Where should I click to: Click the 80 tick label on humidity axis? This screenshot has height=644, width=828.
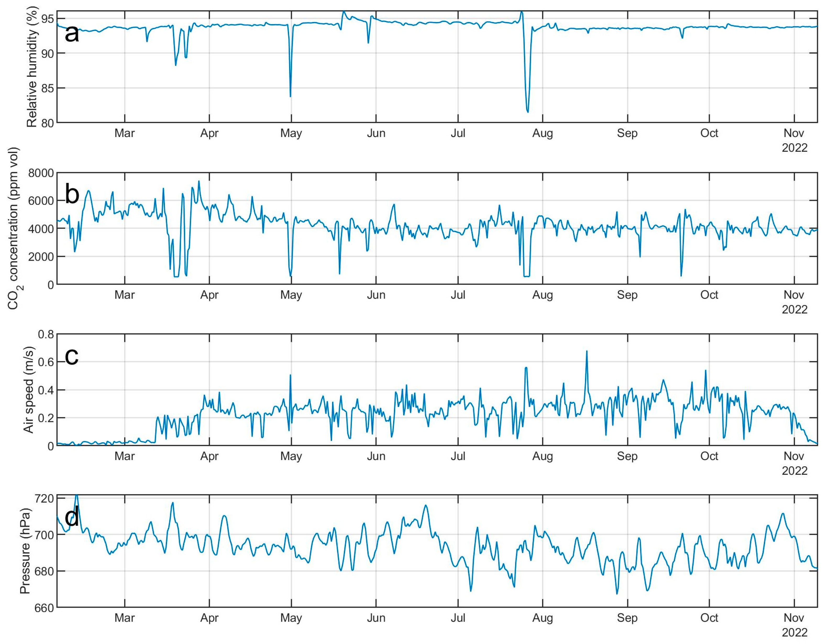click(x=48, y=123)
